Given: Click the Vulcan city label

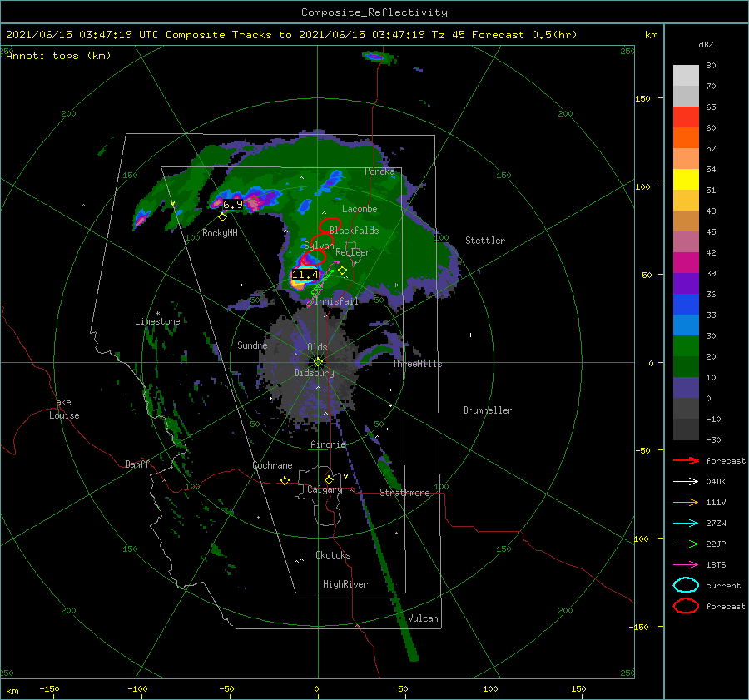Looking at the screenshot, I should tap(423, 618).
